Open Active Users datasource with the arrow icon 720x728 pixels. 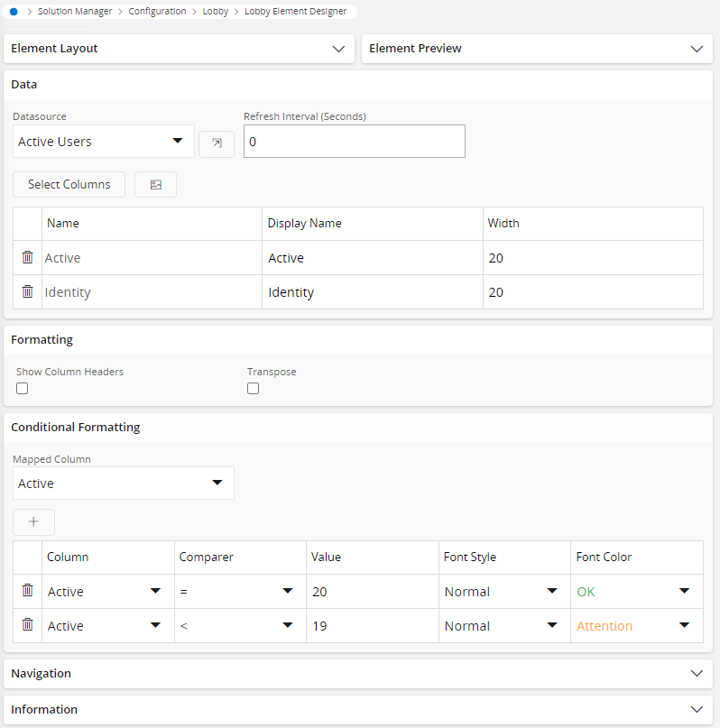point(216,142)
